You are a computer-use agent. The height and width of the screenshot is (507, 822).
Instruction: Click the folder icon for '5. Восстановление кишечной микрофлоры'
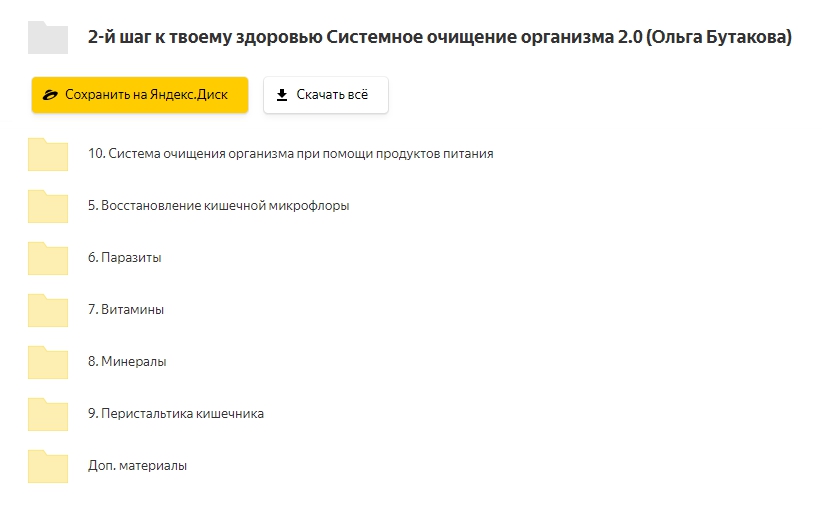point(48,206)
